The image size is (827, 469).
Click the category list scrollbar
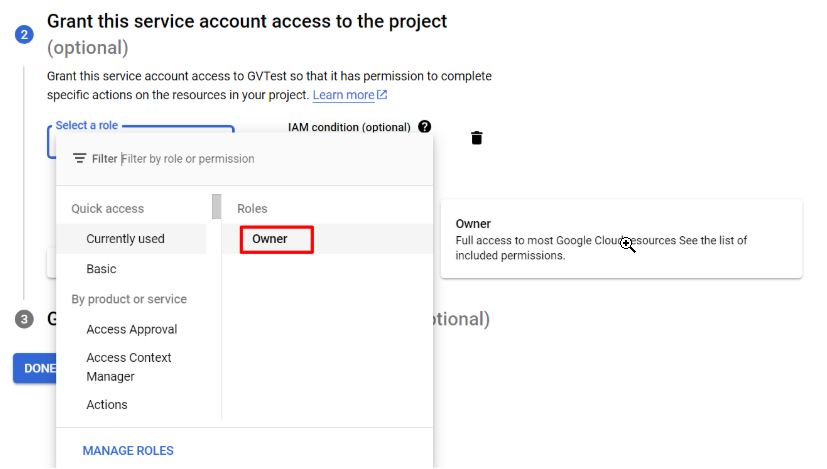point(216,207)
